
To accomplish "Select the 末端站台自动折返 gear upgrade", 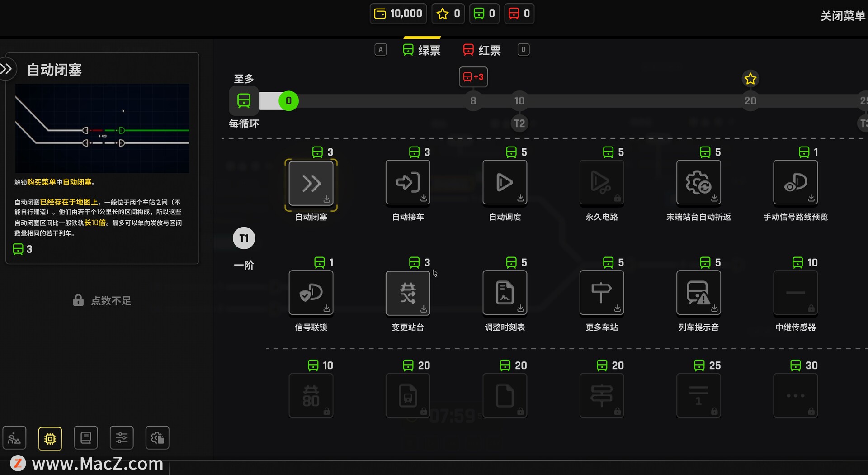I will click(x=698, y=183).
